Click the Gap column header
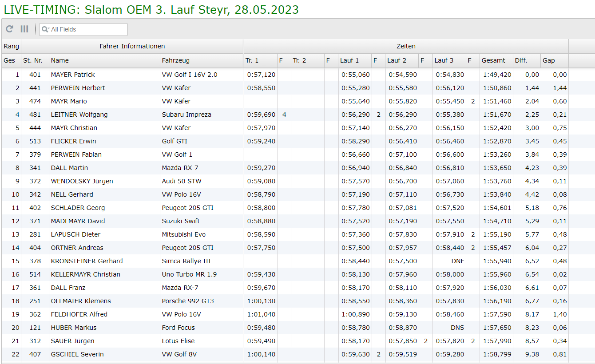Viewport: 595px width, 364px height. [x=548, y=60]
